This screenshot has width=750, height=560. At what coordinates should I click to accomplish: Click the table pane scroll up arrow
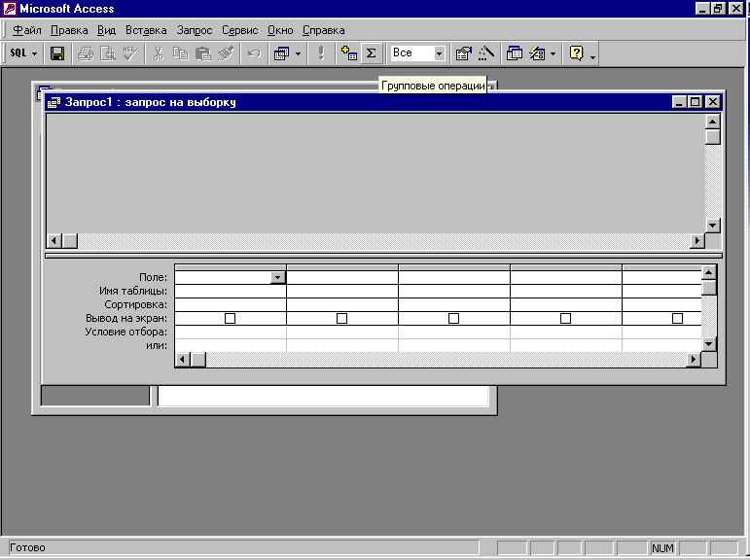pos(713,122)
